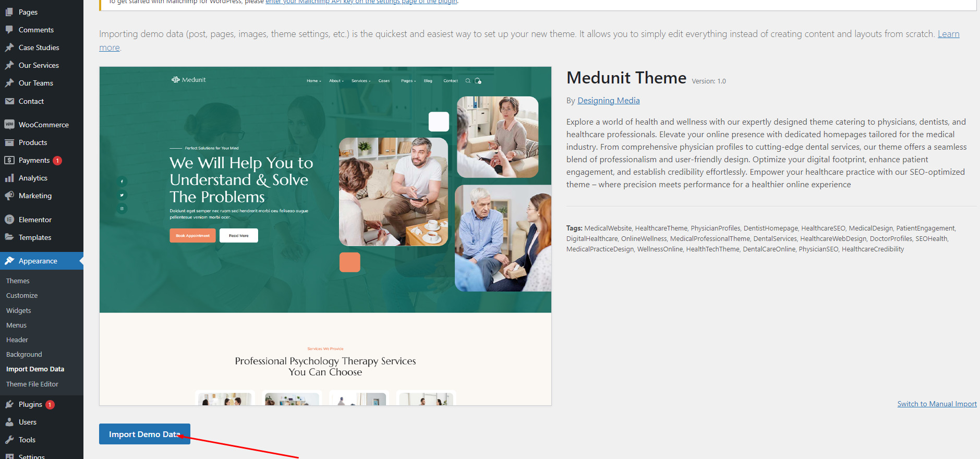Open the Customize submenu item
This screenshot has width=980, height=459.
click(22, 295)
